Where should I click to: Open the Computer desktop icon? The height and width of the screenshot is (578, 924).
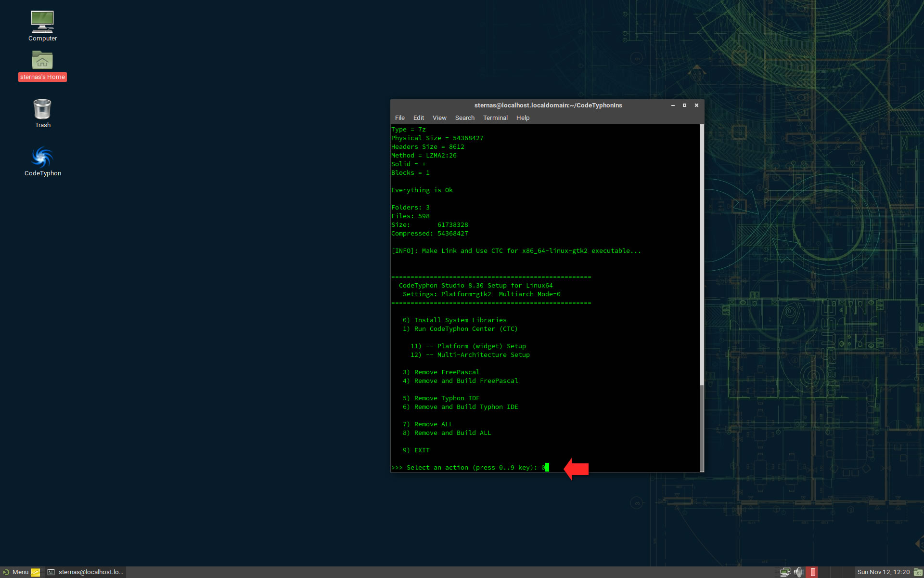click(x=42, y=26)
